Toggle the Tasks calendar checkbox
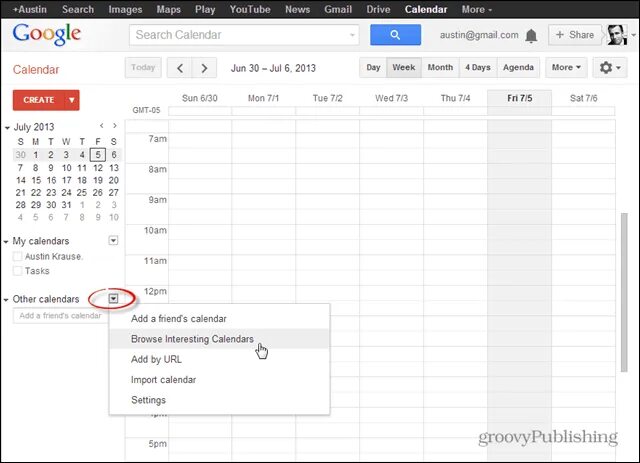This screenshot has height=463, width=640. point(18,271)
